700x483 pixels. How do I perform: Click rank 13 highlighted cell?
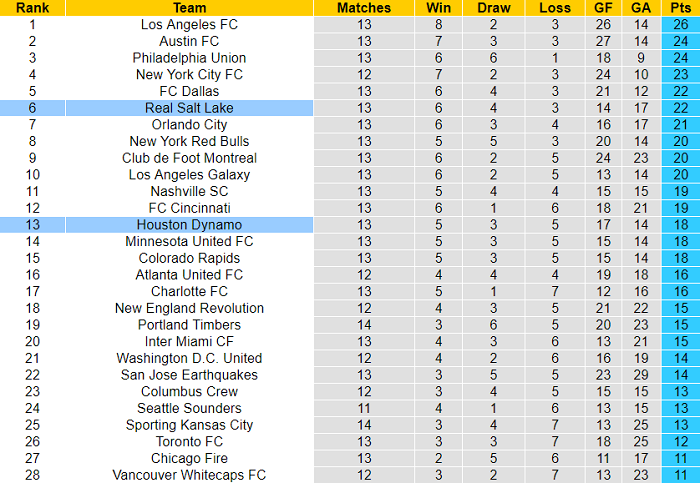click(x=33, y=225)
